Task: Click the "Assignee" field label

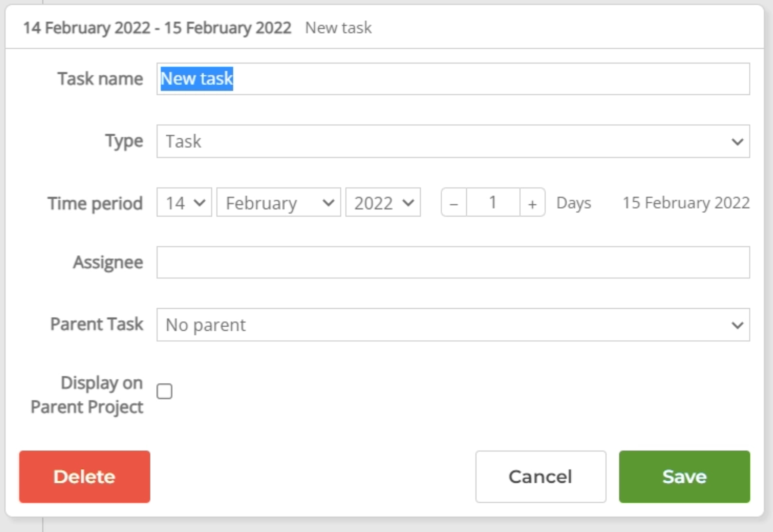Action: click(x=108, y=262)
